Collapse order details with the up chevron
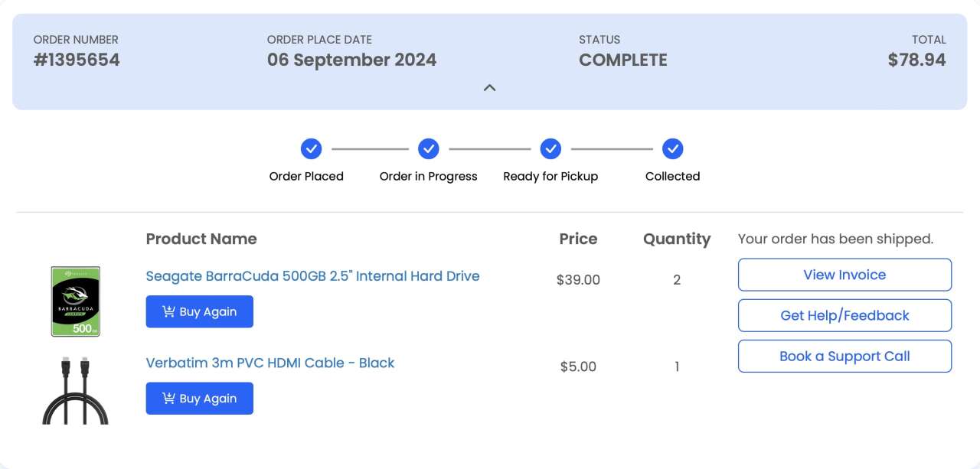 click(x=490, y=87)
